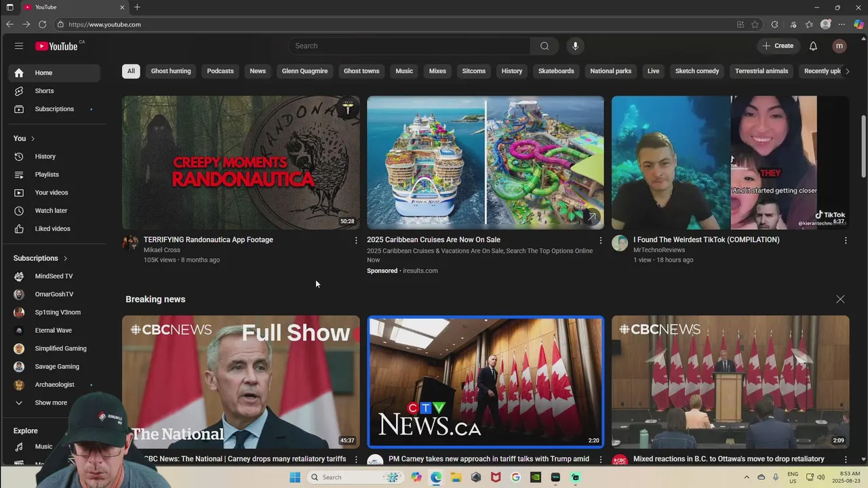Click the YouTube logo
The image size is (868, 488).
tap(57, 46)
